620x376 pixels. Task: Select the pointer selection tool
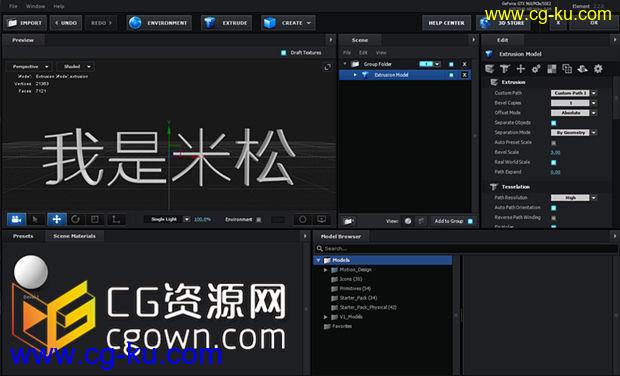36,219
